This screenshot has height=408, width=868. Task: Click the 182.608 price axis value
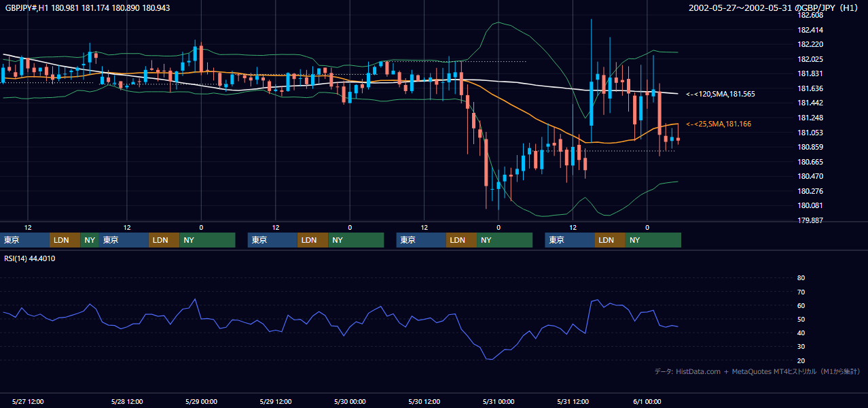(810, 15)
